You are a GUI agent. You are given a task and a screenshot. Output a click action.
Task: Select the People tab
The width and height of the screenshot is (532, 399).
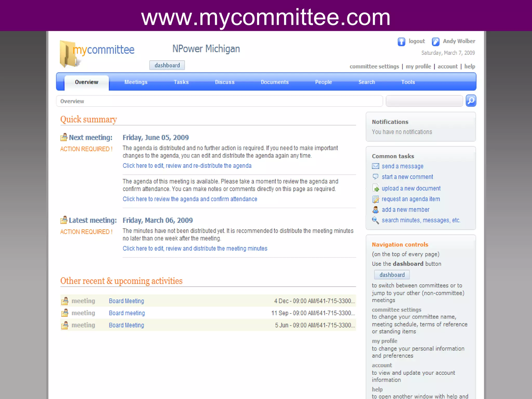(323, 82)
